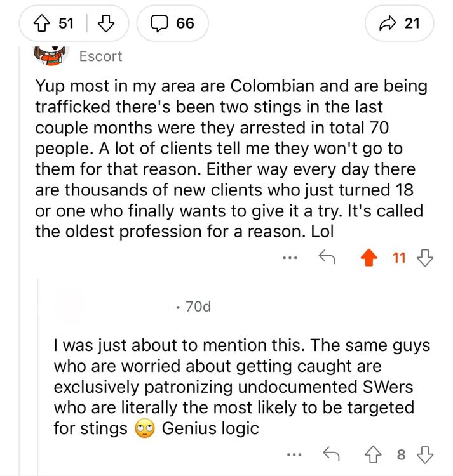Tap the 70d timestamp on the reply
Screen dimensions: 453x476
pyautogui.click(x=197, y=307)
